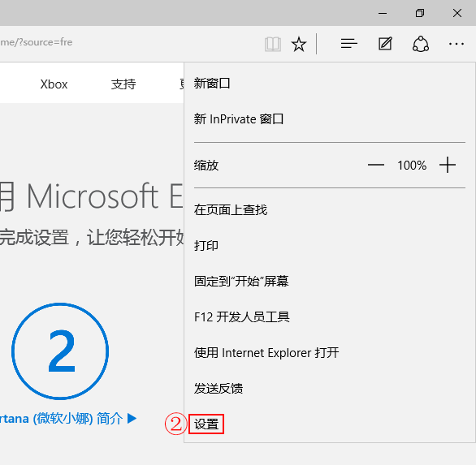Open the More actions ellipsis button
476x465 pixels.
[457, 44]
